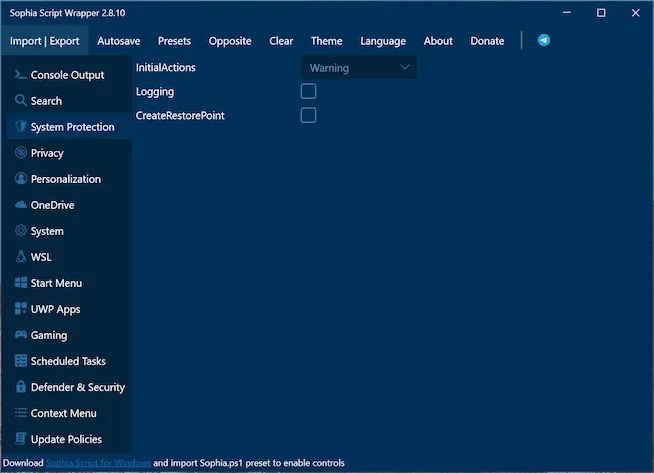
Task: Click the Personalization user icon
Action: [x=20, y=179]
